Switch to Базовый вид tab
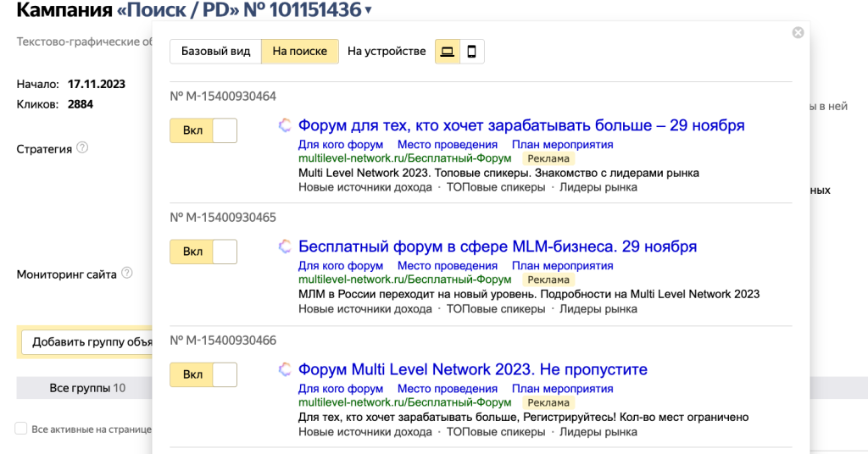Image resolution: width=868 pixels, height=454 pixels. [x=216, y=52]
